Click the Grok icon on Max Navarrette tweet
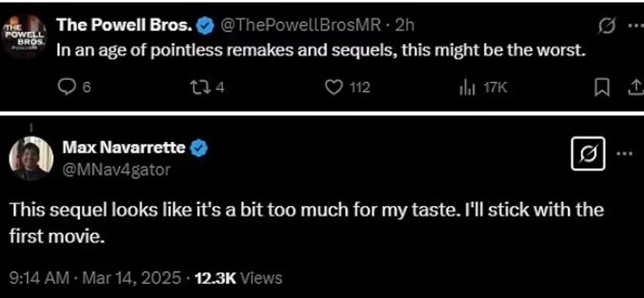This screenshot has height=298, width=644. [x=587, y=156]
